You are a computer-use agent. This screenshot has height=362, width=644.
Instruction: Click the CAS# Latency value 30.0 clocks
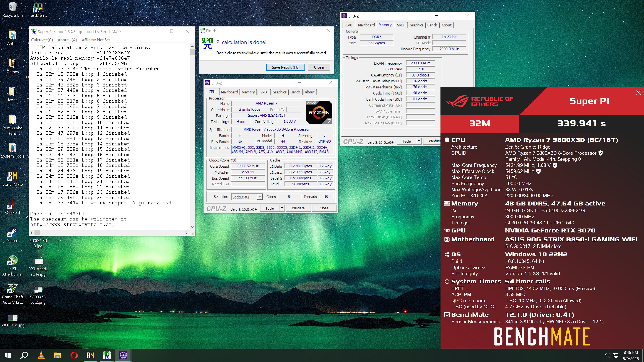[x=420, y=75]
